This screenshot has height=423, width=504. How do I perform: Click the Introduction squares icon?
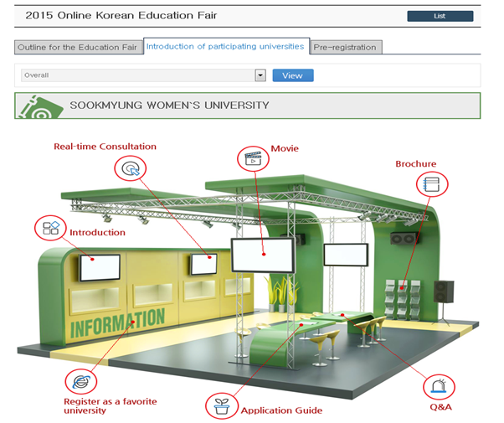pos(50,228)
